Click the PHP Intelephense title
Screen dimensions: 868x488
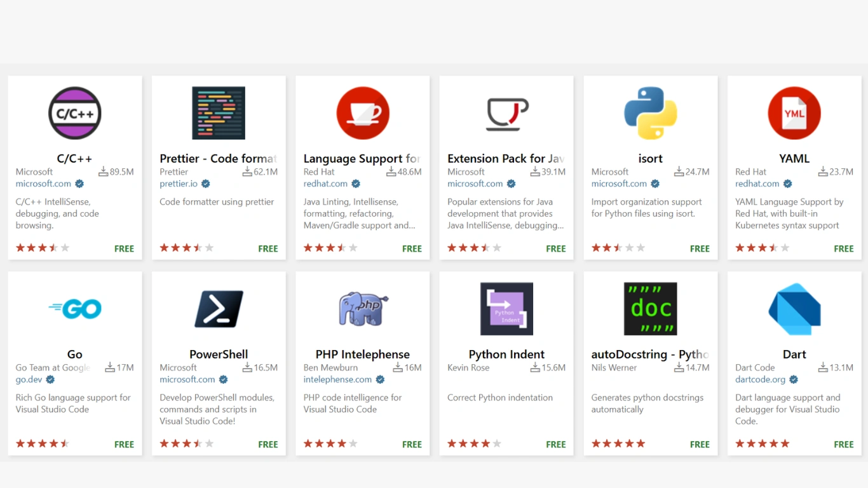click(x=362, y=355)
